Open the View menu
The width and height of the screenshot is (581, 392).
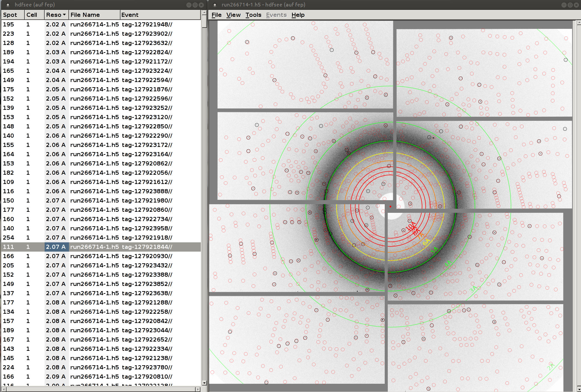(233, 15)
